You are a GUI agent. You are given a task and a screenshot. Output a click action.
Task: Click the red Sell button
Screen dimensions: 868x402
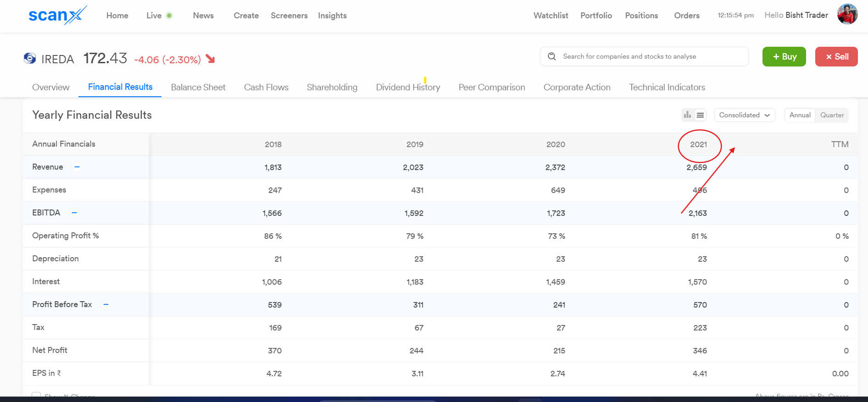pyautogui.click(x=836, y=56)
